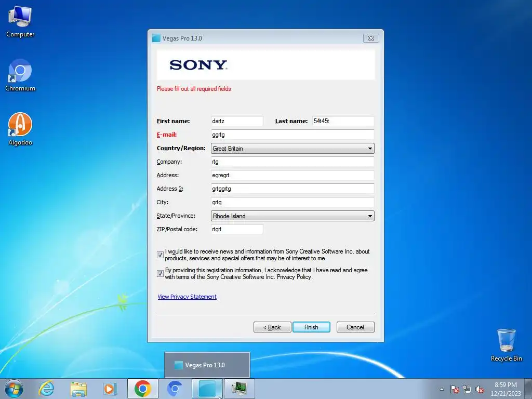Click the Sony logo banner
532x399 pixels.
tap(265, 65)
